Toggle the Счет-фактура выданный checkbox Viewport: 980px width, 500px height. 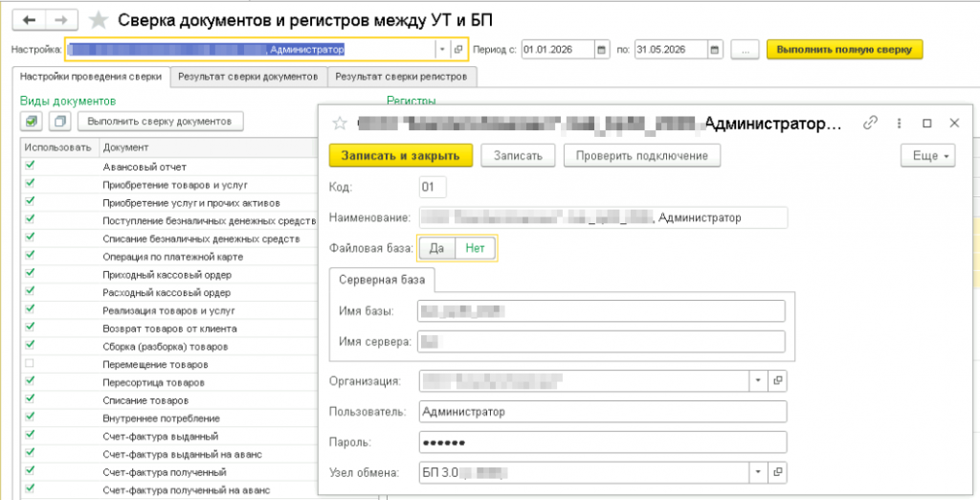[x=30, y=435]
